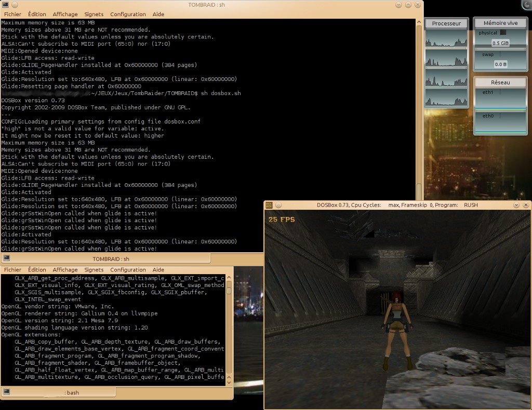Click the third CPU graph in Processeur widget
532x410 pixels.
coord(446,77)
